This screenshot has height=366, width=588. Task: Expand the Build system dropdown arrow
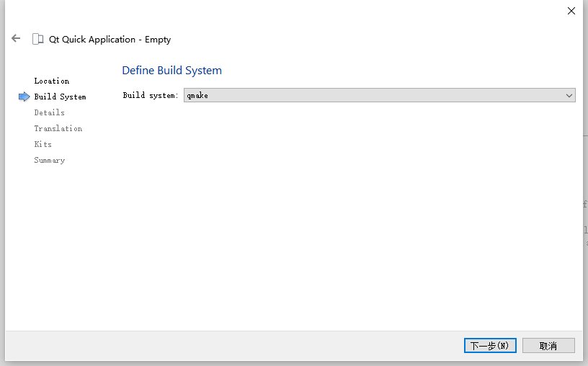pos(569,96)
